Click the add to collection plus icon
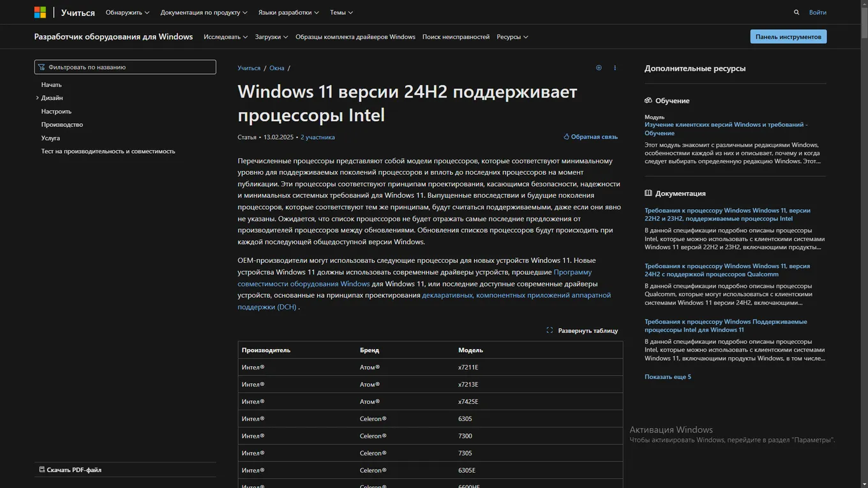868x488 pixels. [599, 68]
